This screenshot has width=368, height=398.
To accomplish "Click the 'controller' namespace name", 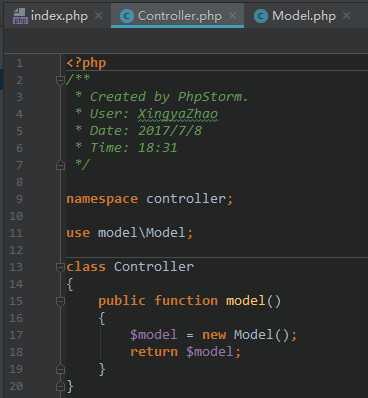I will 186,199.
